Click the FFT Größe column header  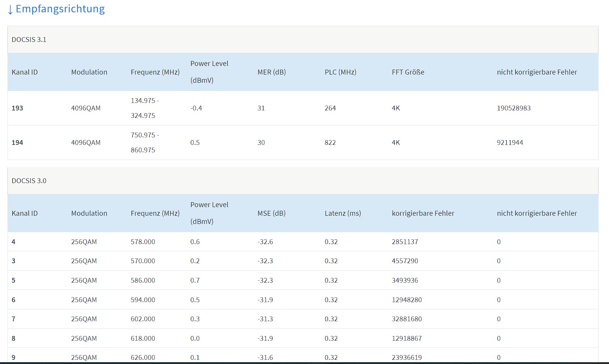(x=408, y=72)
